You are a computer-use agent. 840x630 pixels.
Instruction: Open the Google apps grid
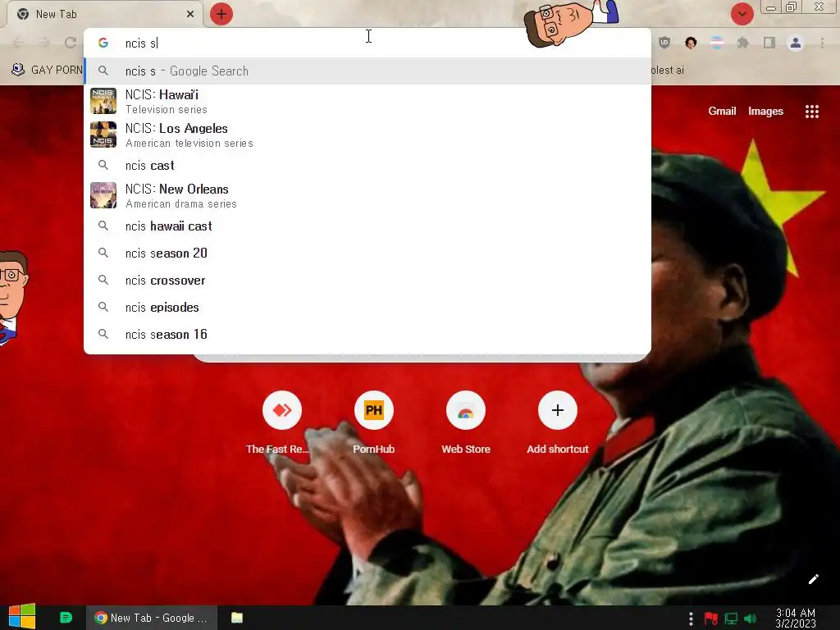[811, 111]
